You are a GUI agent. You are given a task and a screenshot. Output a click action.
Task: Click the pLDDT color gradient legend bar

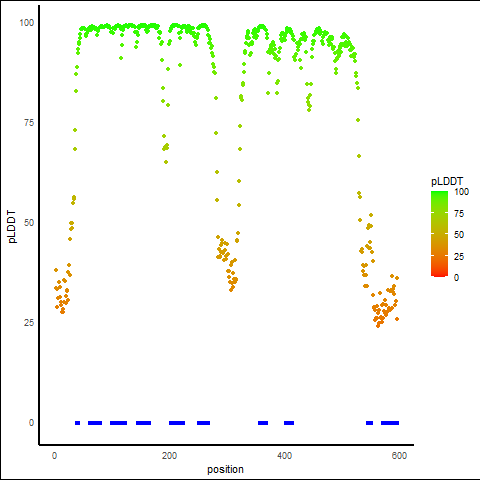point(439,234)
